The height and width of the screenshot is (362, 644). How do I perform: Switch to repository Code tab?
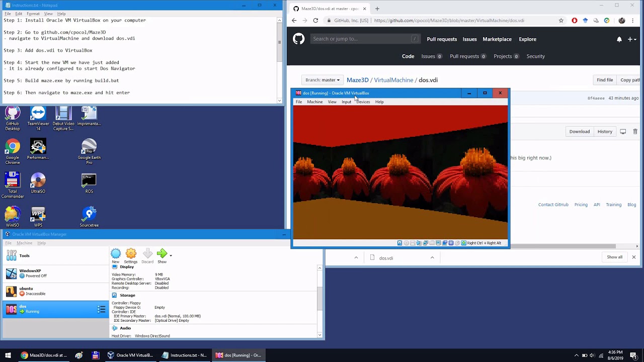(408, 56)
